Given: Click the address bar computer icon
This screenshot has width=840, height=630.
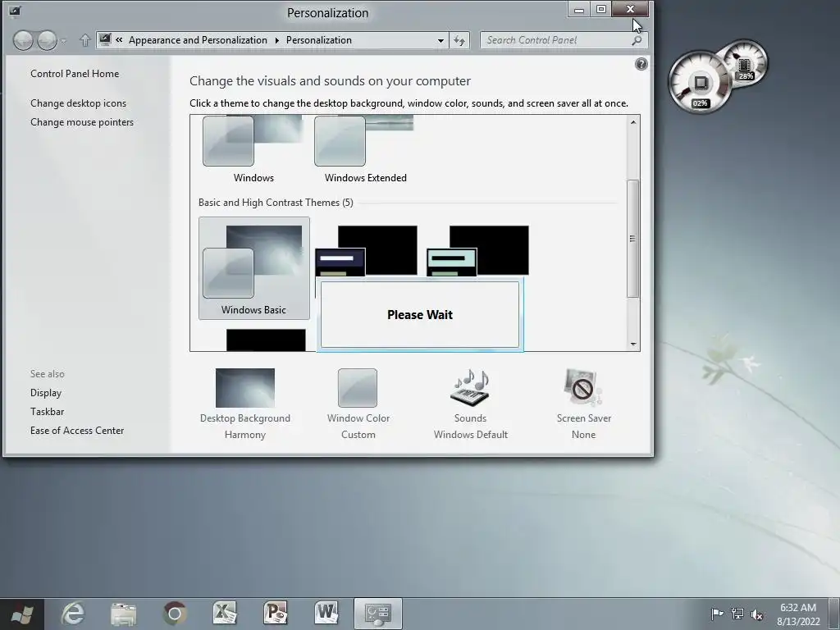Looking at the screenshot, I should tap(106, 39).
